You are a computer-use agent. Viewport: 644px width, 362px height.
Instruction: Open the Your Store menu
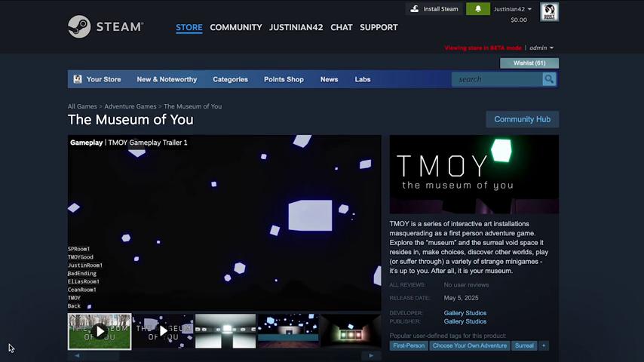[x=103, y=79]
